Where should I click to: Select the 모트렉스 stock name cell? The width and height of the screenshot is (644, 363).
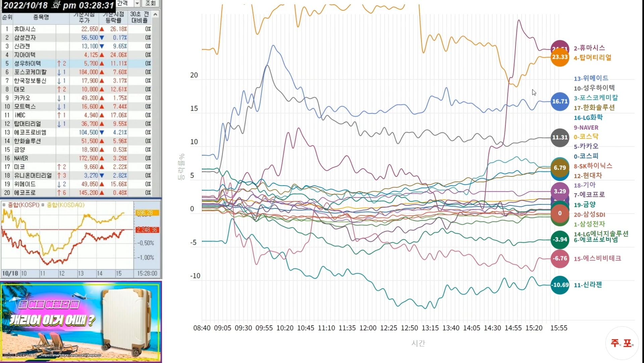[25, 107]
